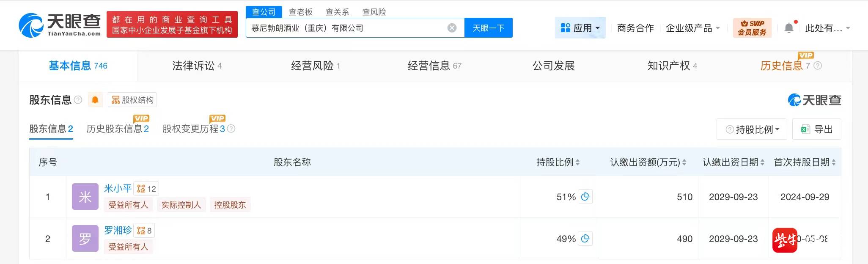Click the orange shareholder alert bell
Screen dimensions: 868x264
(95, 100)
